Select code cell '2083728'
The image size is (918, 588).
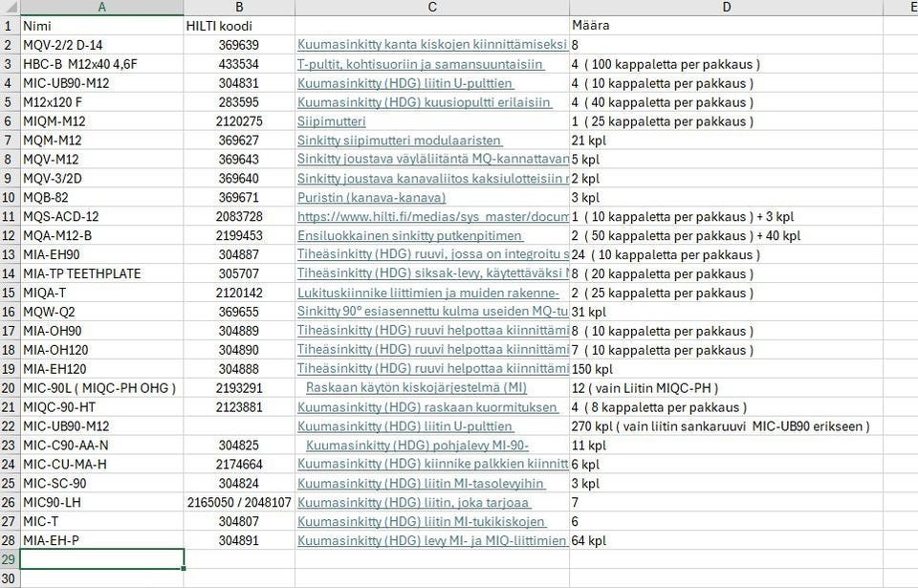tap(239, 216)
